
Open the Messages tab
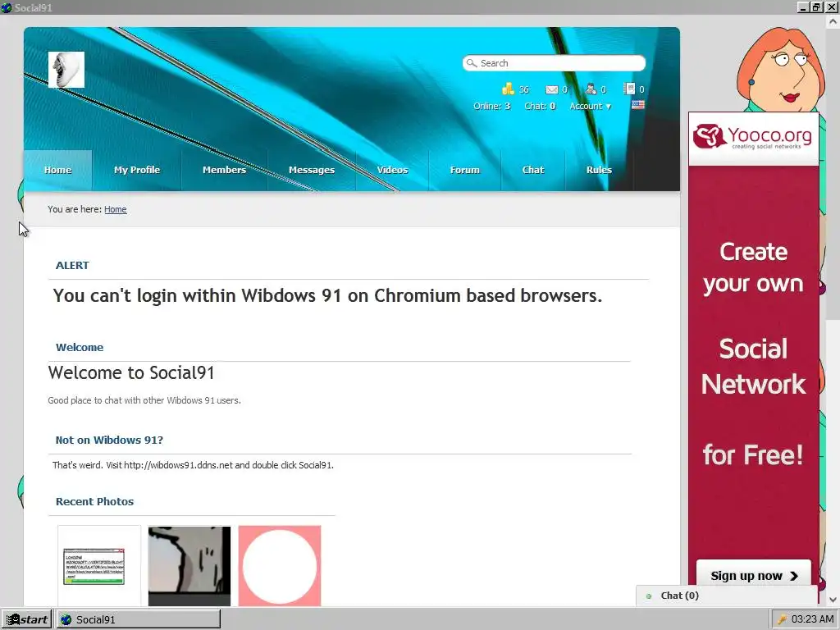[311, 170]
